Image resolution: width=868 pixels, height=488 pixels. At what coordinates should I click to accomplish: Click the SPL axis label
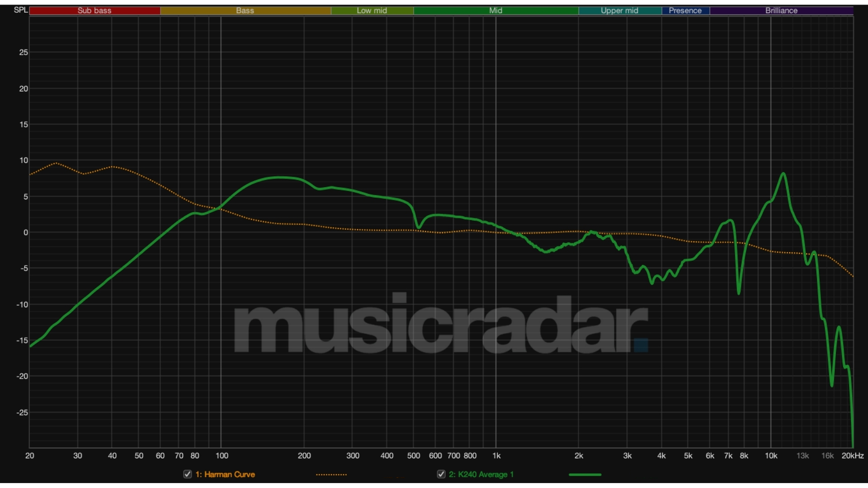point(20,10)
